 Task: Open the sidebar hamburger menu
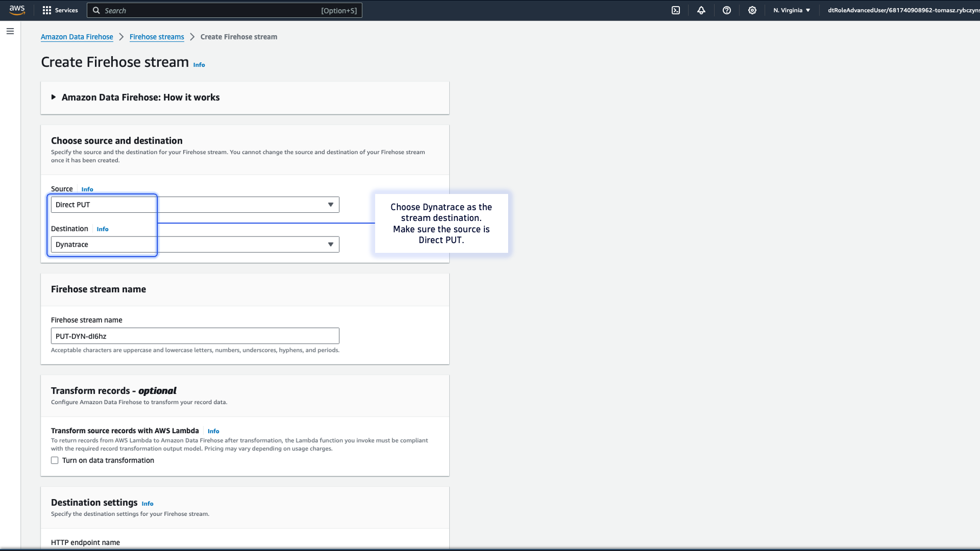tap(10, 31)
